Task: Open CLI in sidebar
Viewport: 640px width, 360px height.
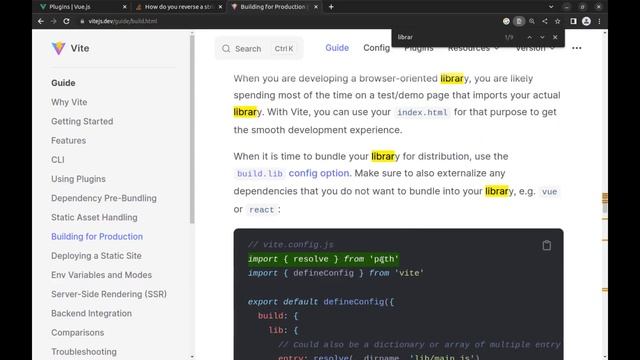Action: 58,160
